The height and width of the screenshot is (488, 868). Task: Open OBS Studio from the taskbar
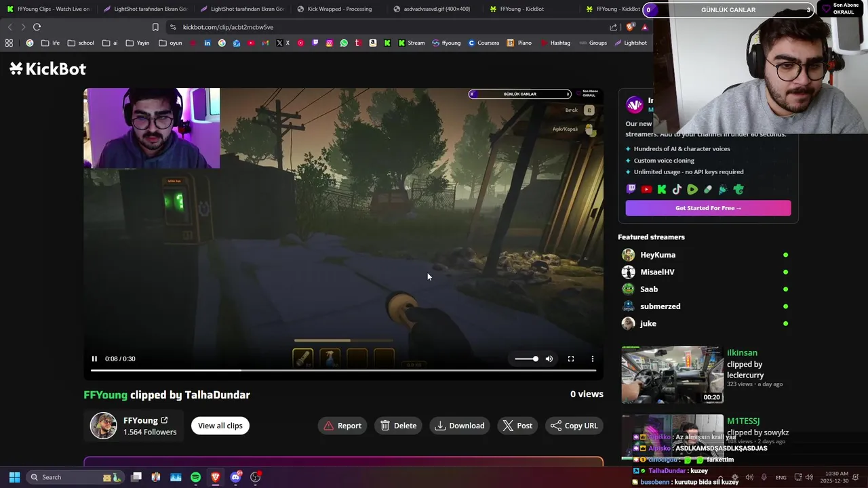(x=256, y=477)
